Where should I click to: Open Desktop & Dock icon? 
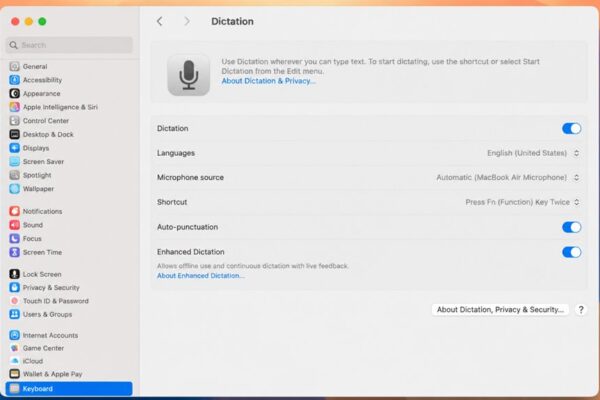point(15,134)
